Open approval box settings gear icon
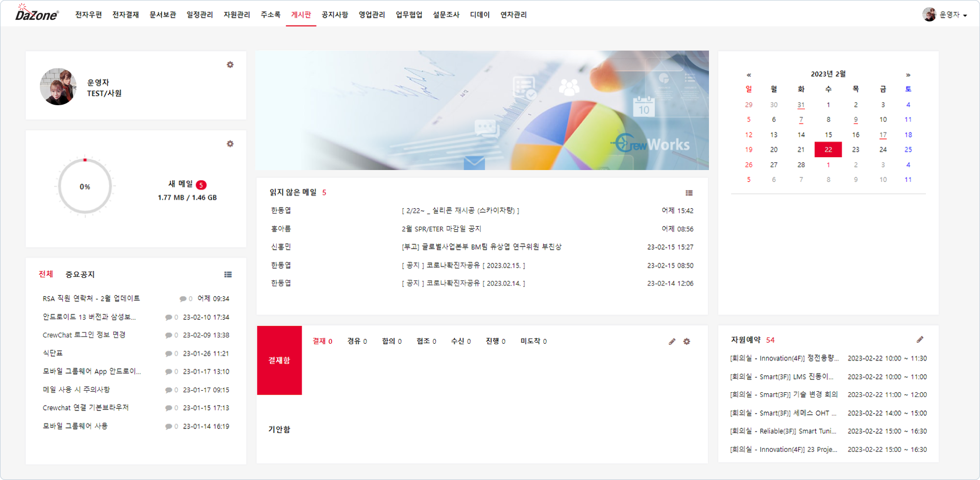Image resolution: width=980 pixels, height=480 pixels. pyautogui.click(x=687, y=342)
